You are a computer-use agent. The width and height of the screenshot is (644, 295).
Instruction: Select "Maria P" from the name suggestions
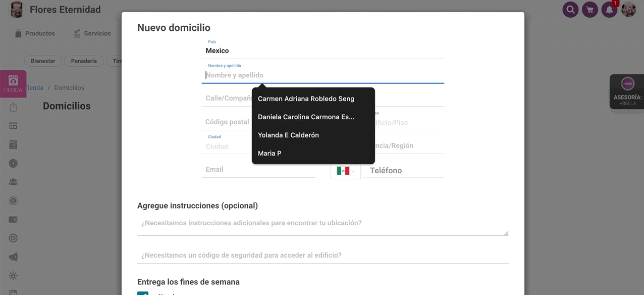[270, 153]
